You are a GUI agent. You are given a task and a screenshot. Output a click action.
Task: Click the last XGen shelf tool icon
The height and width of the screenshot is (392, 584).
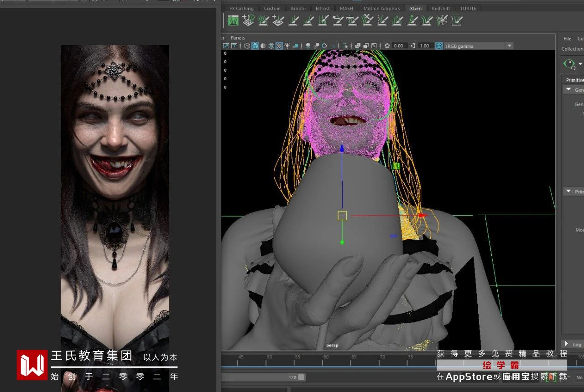pos(457,20)
